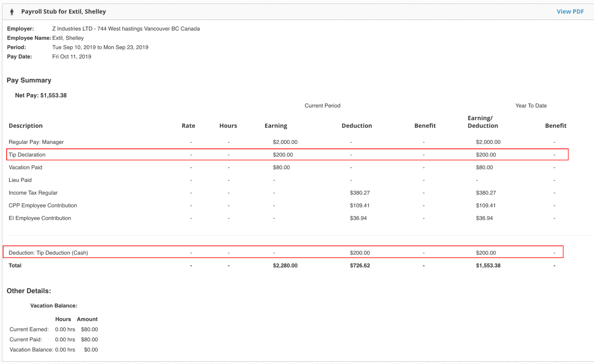Click the total earning $2,280.00
Screen dimensions: 594x364
(x=285, y=265)
